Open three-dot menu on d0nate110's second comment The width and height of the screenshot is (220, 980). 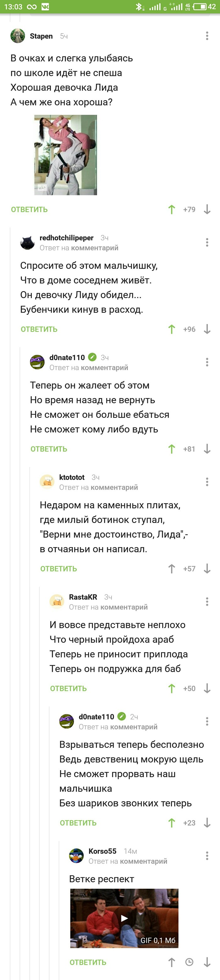(207, 718)
